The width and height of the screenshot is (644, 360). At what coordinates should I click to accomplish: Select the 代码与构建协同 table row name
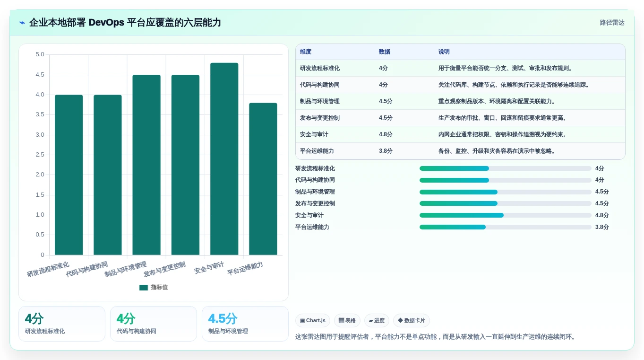pos(320,85)
